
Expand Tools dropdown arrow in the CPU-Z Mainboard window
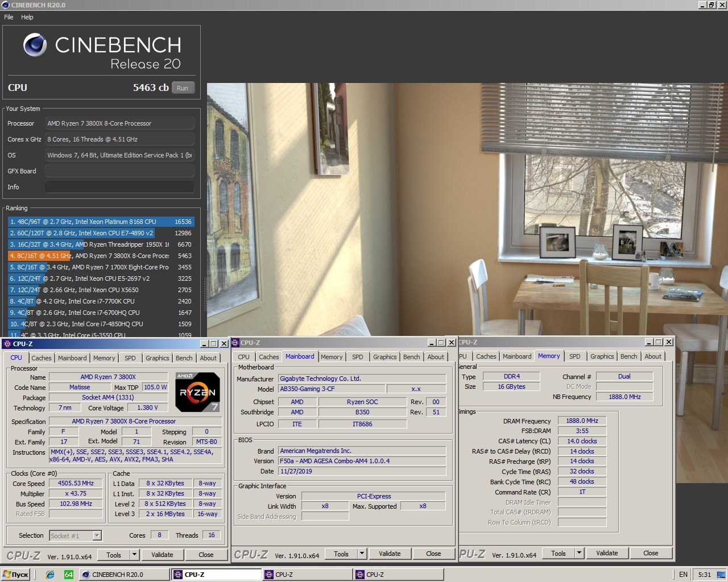(362, 554)
